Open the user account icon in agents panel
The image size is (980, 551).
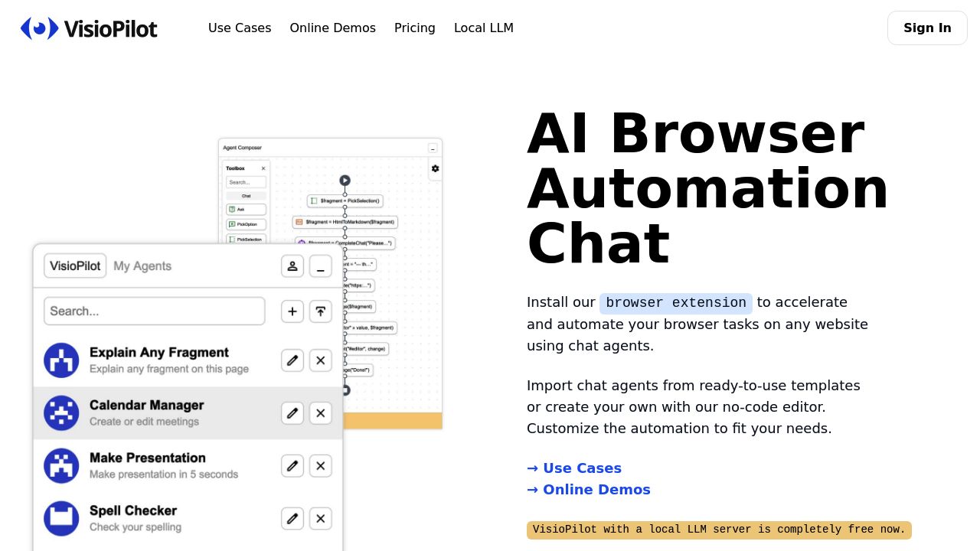click(x=292, y=266)
